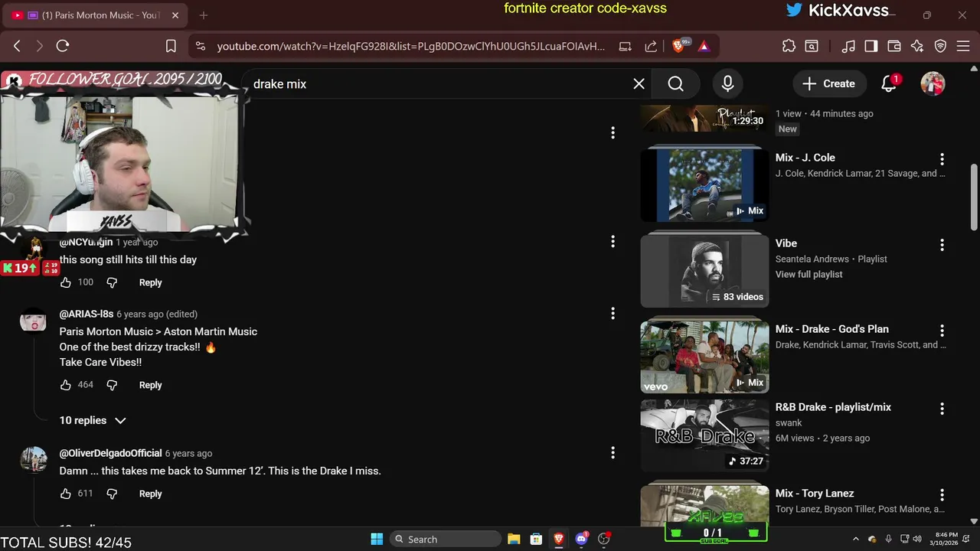The width and height of the screenshot is (980, 551).
Task: Open the Windows Start menu
Action: 377,539
